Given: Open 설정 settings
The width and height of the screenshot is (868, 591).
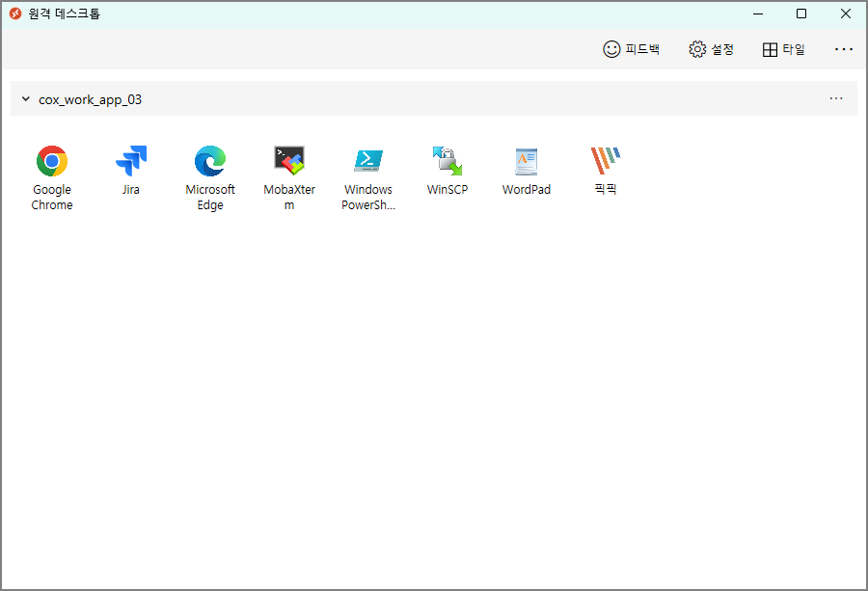Looking at the screenshot, I should pos(712,49).
